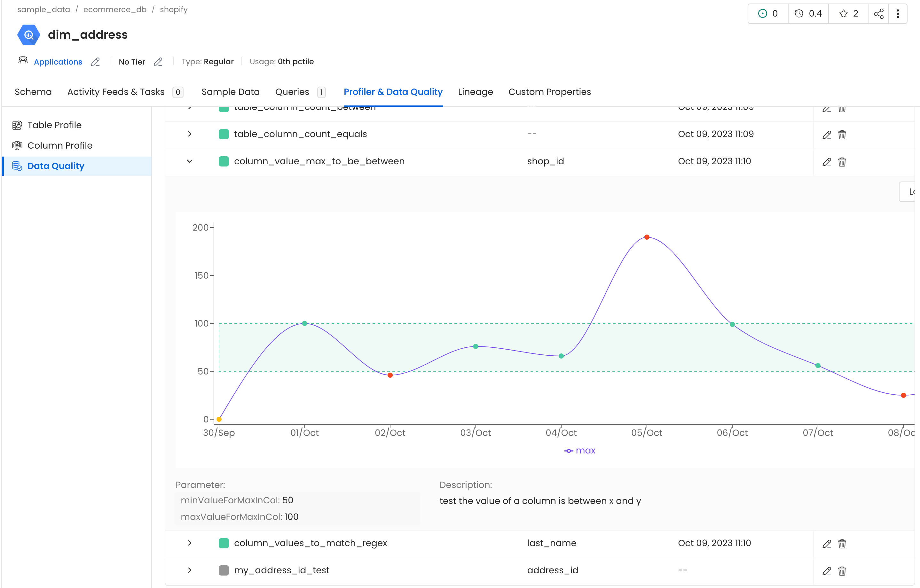This screenshot has width=920, height=588.
Task: Delete the column_values_to_match_regex test
Action: (x=842, y=544)
